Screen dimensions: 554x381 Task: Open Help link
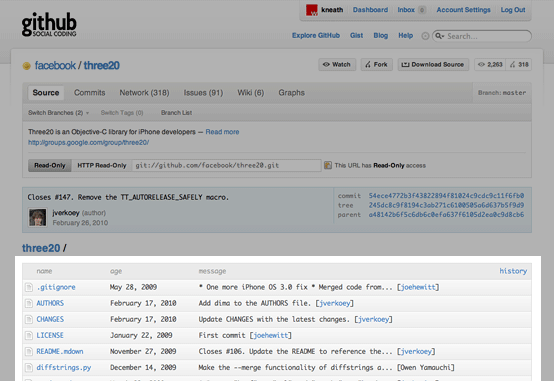click(x=406, y=35)
